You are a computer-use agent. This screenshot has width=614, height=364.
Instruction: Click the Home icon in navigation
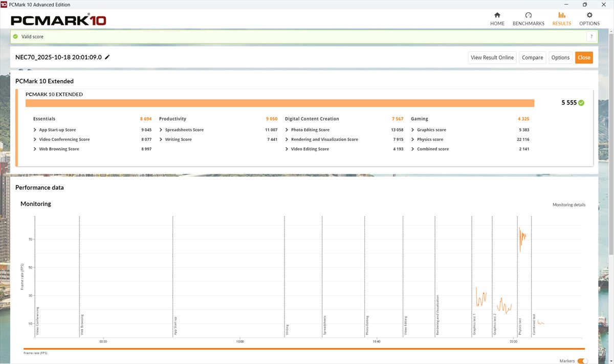497,15
